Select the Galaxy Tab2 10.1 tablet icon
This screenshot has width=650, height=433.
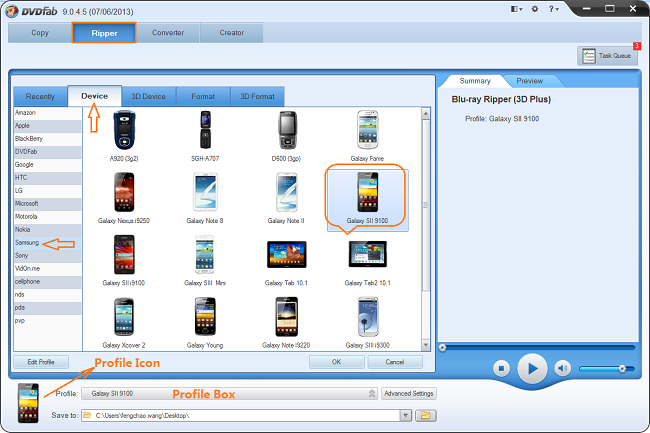pyautogui.click(x=368, y=254)
